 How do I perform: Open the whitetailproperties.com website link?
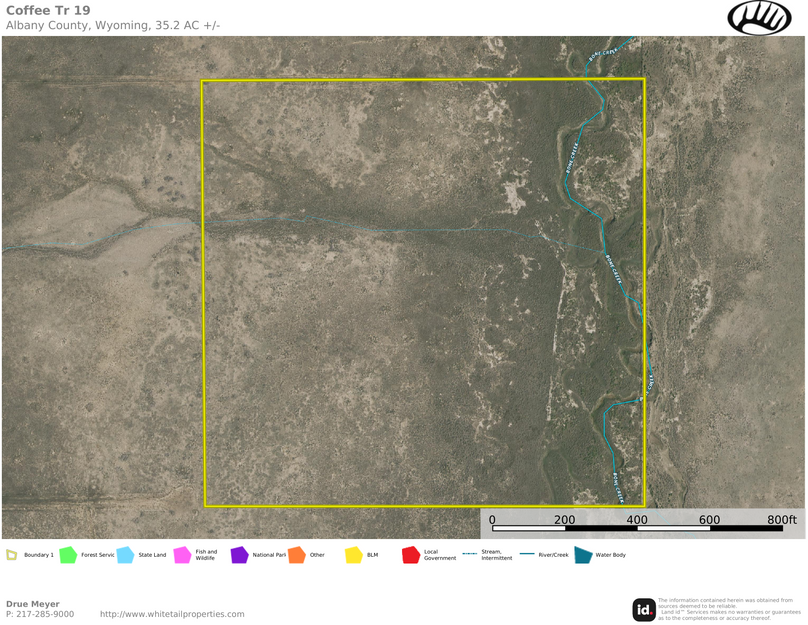(x=172, y=614)
